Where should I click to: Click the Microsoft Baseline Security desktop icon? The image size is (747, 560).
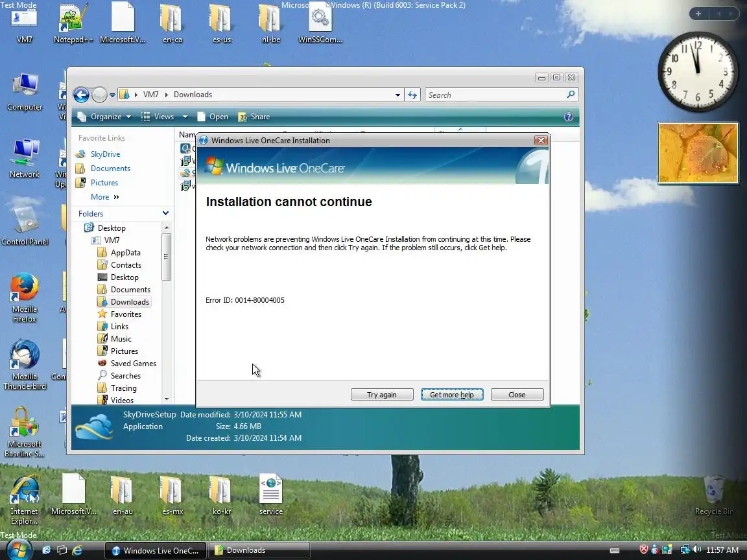click(24, 432)
